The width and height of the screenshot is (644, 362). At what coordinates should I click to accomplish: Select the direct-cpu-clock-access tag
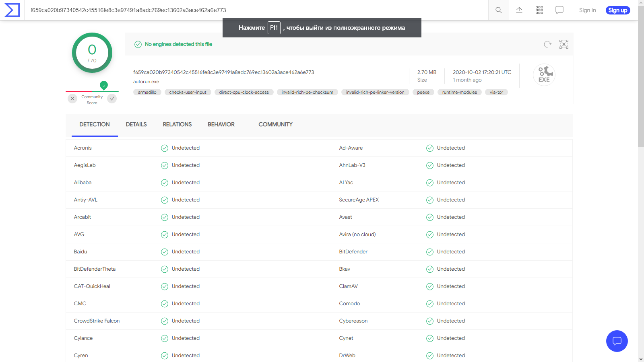point(244,92)
